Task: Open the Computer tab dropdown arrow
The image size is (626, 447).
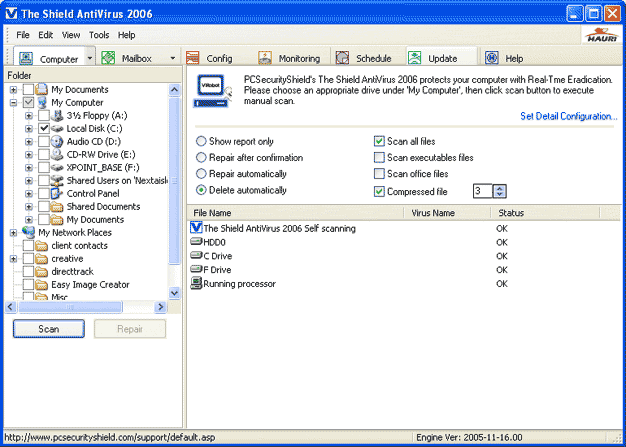Action: coord(90,58)
